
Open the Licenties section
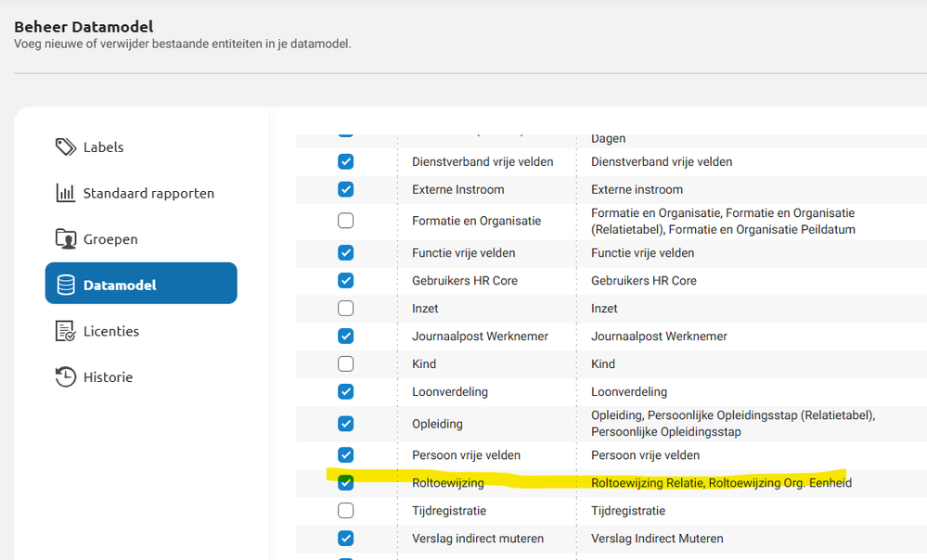click(x=111, y=331)
